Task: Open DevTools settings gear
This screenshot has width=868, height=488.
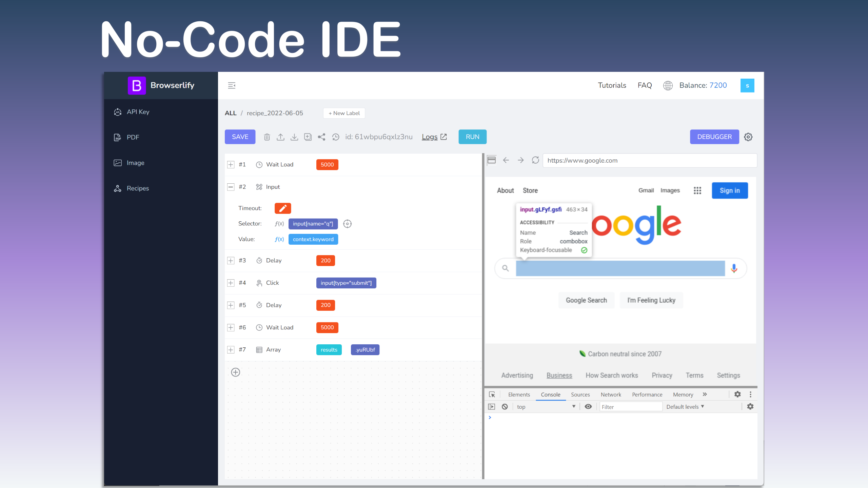Action: coord(737,394)
